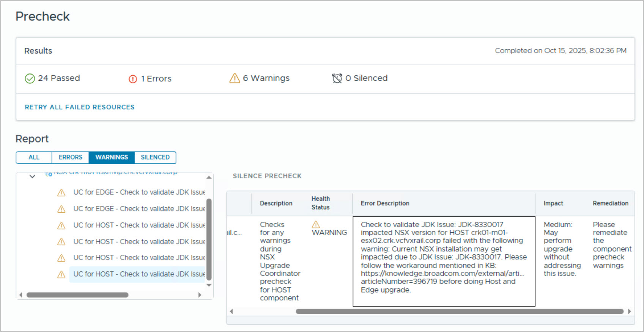Switch to the SILENCED report tab
The height and width of the screenshot is (332, 644).
click(155, 157)
